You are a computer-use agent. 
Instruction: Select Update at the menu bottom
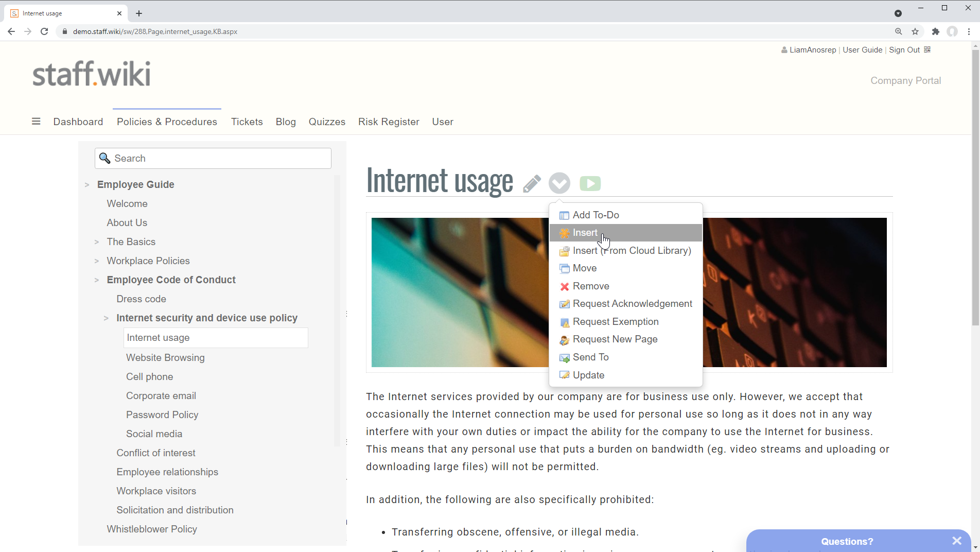click(626, 375)
